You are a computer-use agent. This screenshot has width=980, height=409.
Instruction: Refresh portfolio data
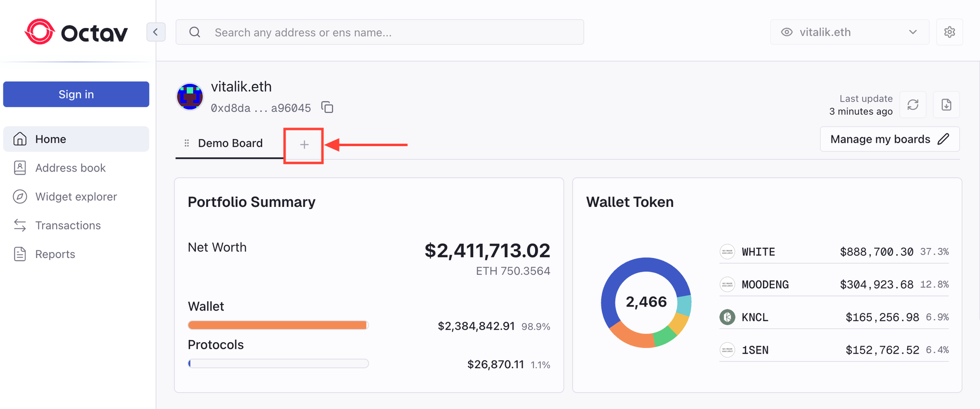[x=913, y=104]
